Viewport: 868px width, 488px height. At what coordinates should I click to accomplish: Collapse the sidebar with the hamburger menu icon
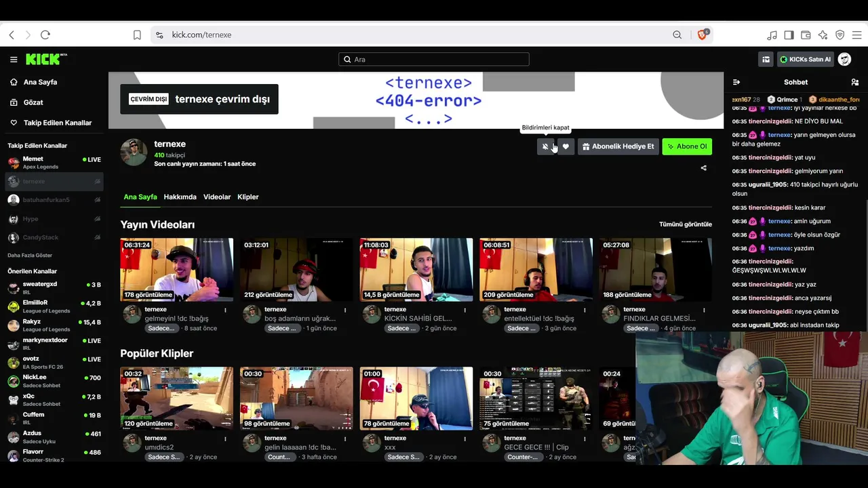point(14,60)
